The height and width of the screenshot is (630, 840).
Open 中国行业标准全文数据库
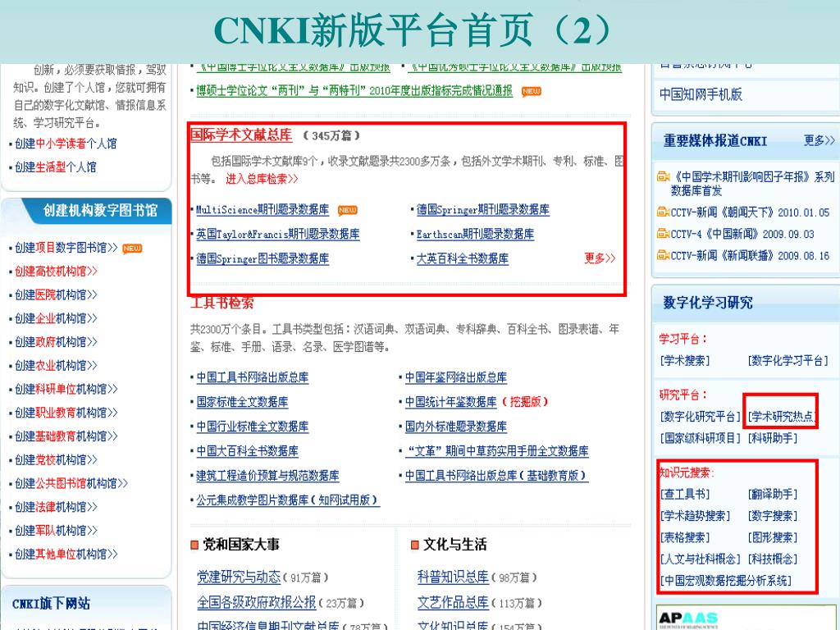click(x=253, y=427)
